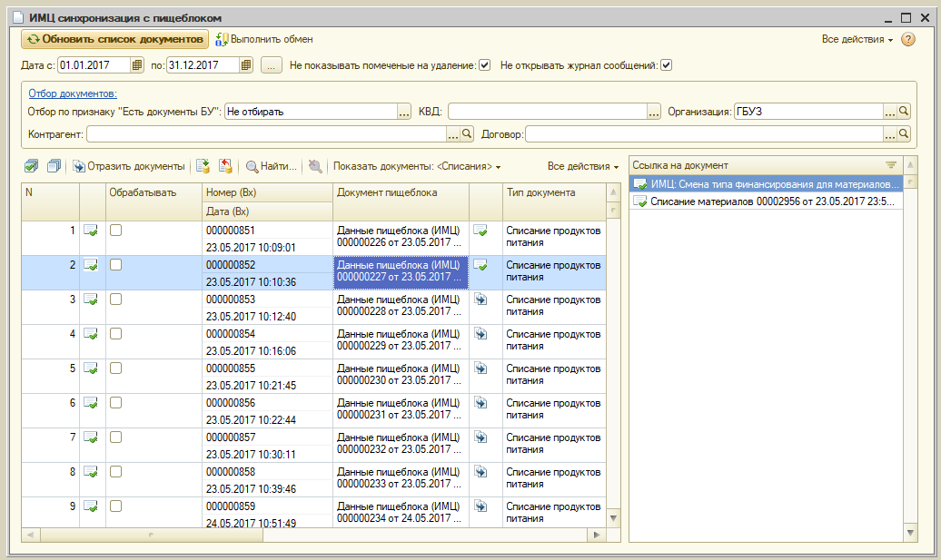Click the 'Отбор документов:' link
Screen dimensions: 941x560
[x=72, y=93]
